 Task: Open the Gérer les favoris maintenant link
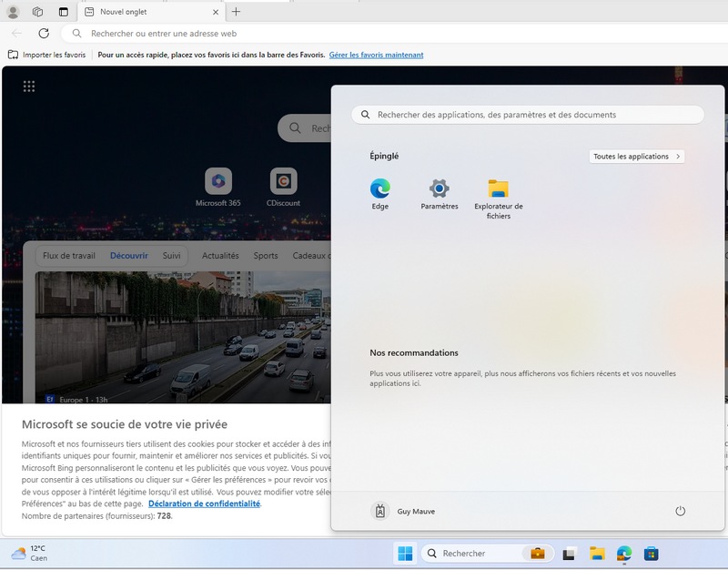pyautogui.click(x=376, y=55)
